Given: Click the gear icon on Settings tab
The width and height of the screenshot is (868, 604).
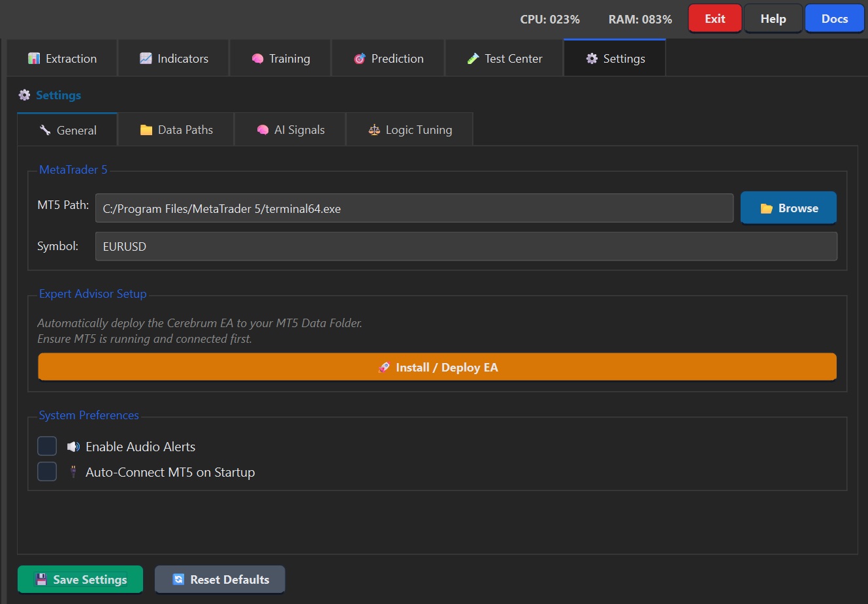Looking at the screenshot, I should (592, 59).
